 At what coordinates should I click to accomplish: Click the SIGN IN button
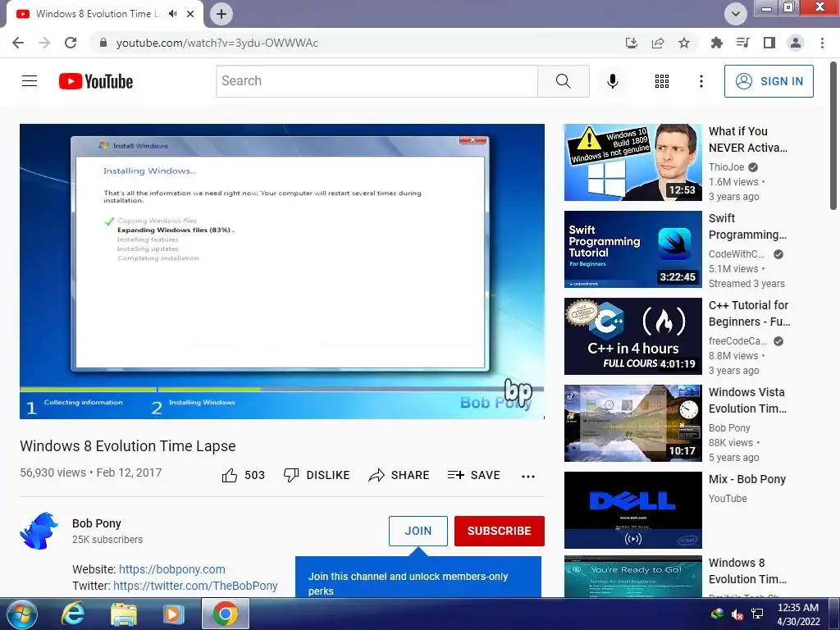pos(769,81)
